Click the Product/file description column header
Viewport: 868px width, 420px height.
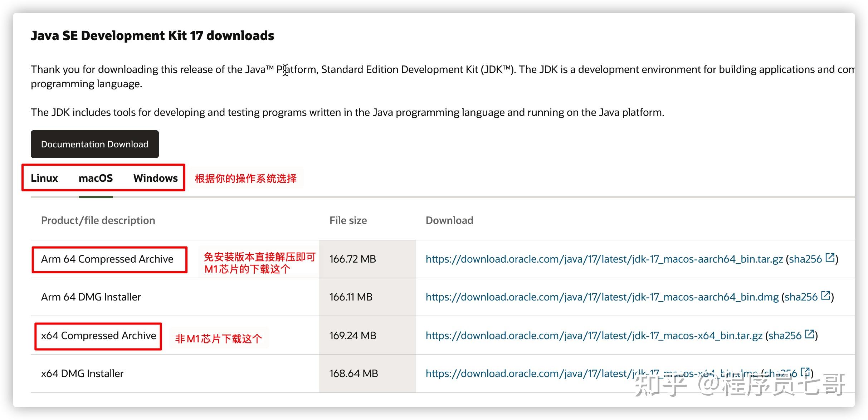[x=98, y=220]
